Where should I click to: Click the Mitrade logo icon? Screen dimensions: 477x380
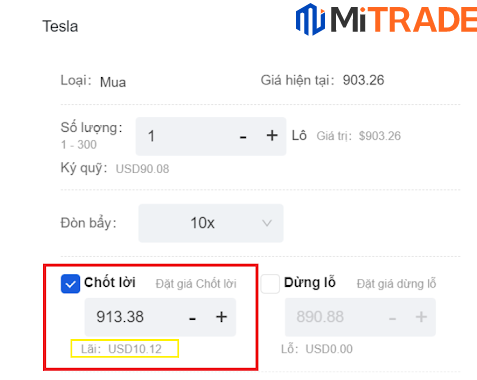(x=310, y=19)
